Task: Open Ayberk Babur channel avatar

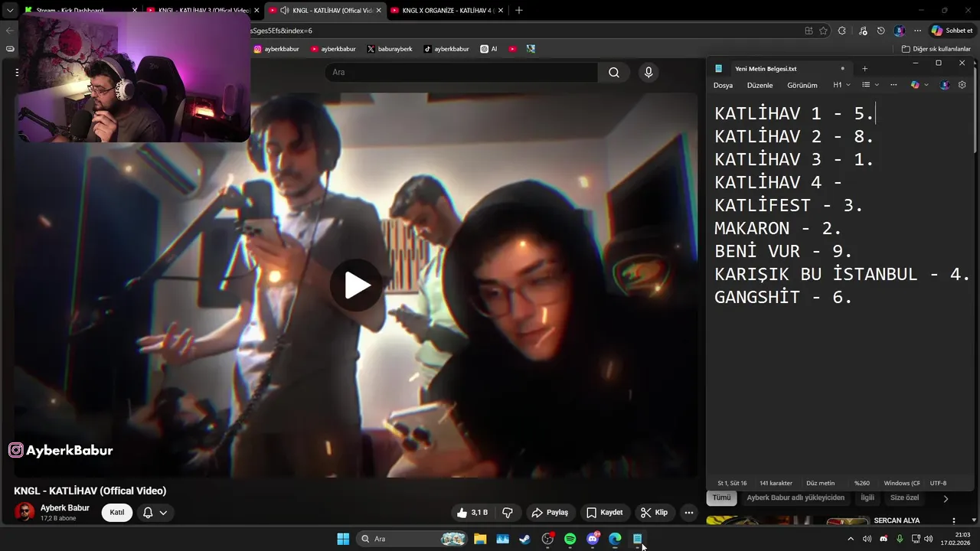Action: [x=24, y=512]
